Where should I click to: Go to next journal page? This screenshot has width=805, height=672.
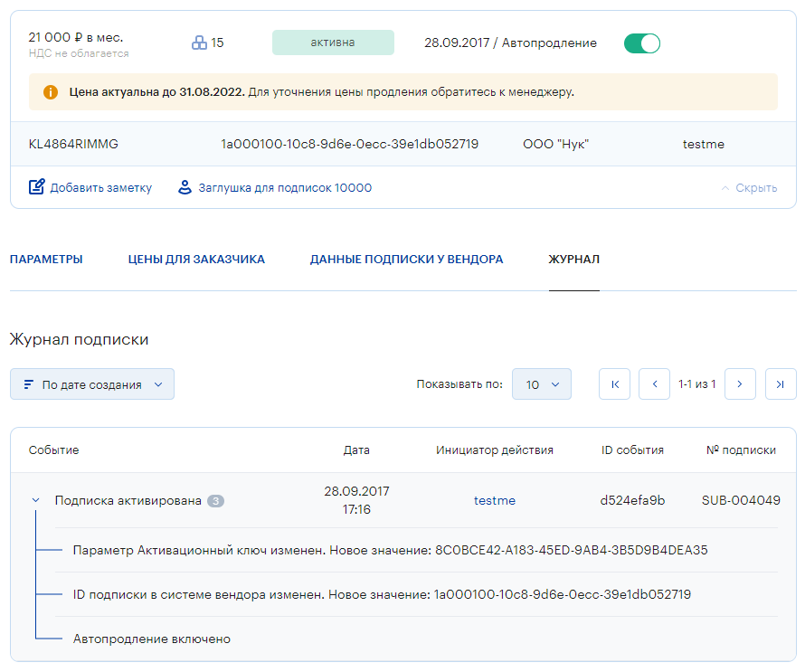pos(740,384)
